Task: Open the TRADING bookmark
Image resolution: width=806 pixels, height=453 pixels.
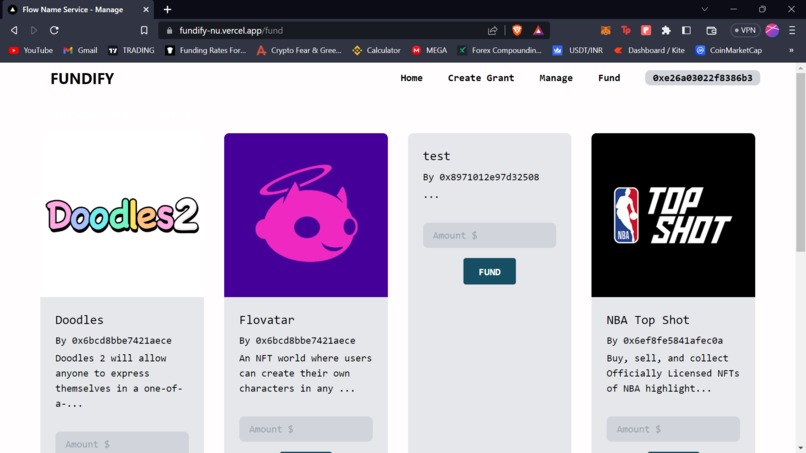Action: pos(131,50)
